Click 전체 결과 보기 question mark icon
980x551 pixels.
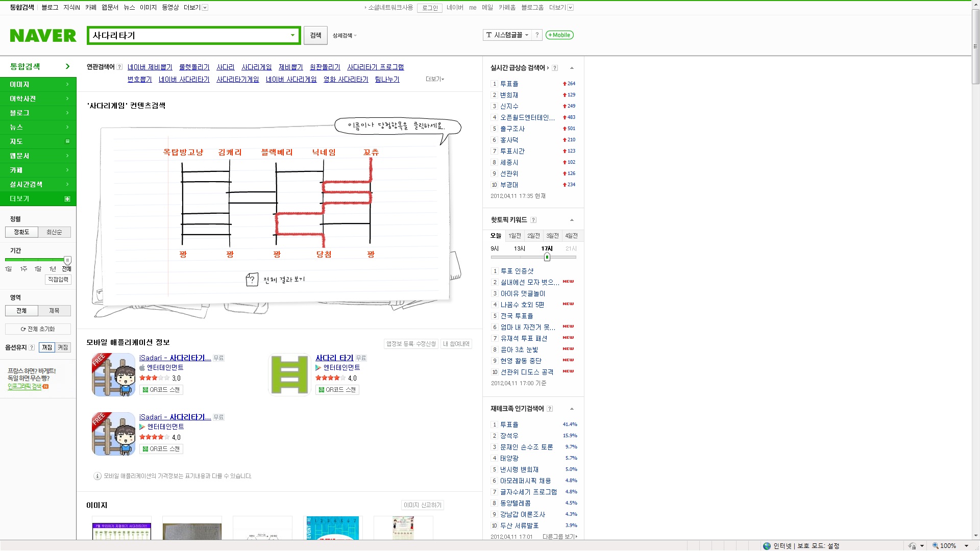(x=252, y=279)
